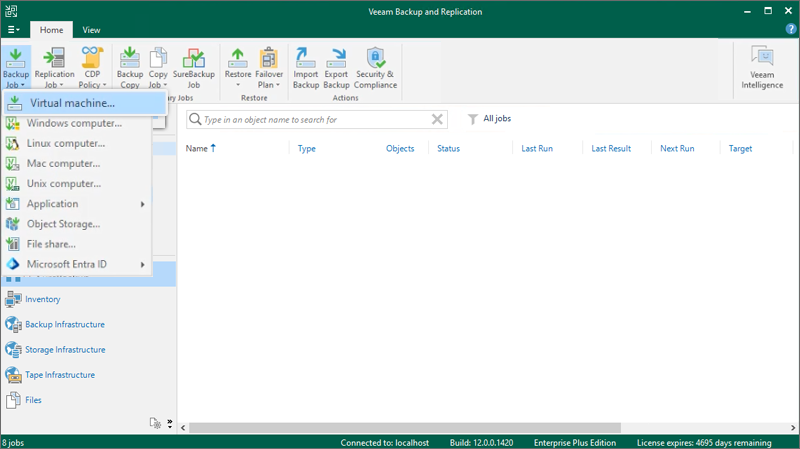Click 'Connected to: localhost' status text

pyautogui.click(x=385, y=443)
